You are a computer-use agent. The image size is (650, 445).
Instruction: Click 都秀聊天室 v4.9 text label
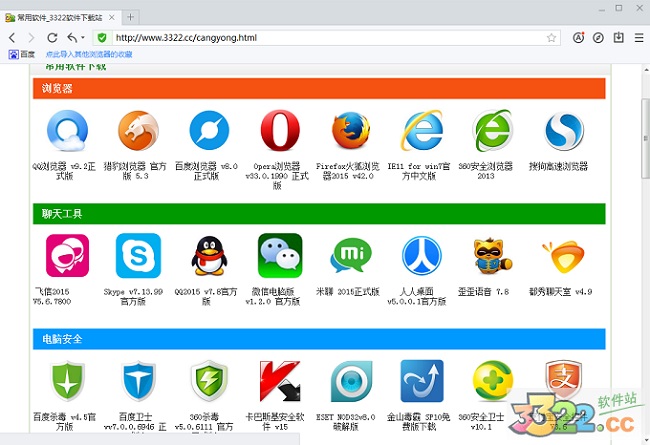tap(560, 292)
